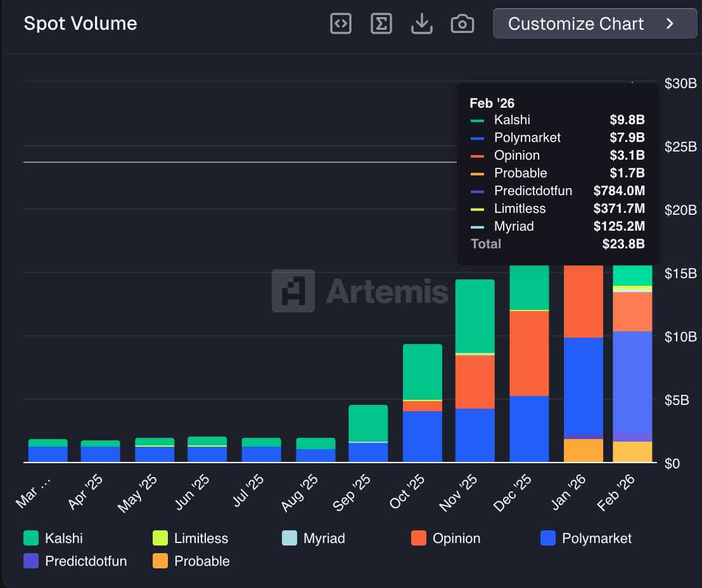
Task: Click the Oct '25 green Kalshi bar segment
Action: coord(423,372)
